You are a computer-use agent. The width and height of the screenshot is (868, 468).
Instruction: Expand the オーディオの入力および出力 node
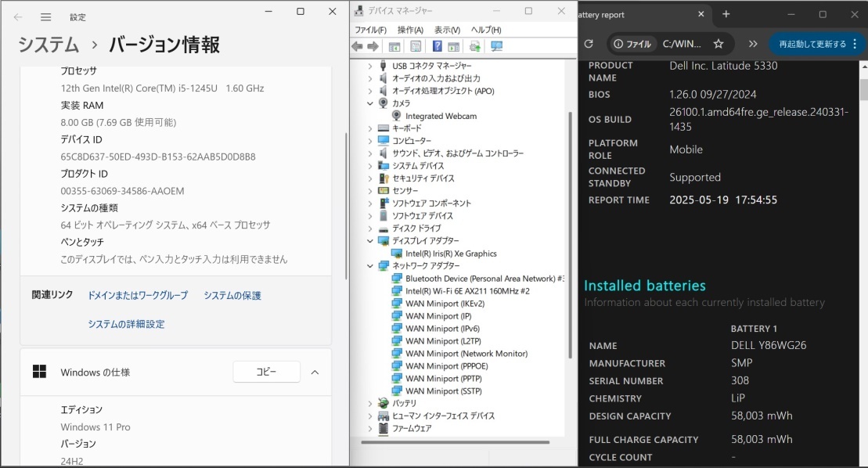369,78
